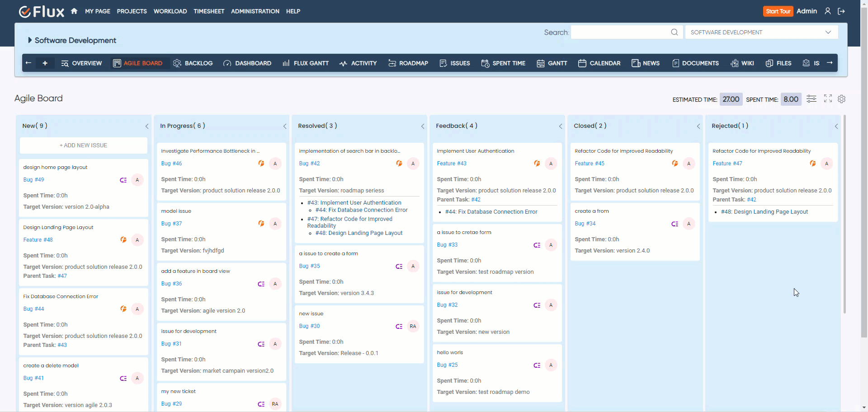868x412 pixels.
Task: Click Add New Issue button
Action: [x=84, y=145]
